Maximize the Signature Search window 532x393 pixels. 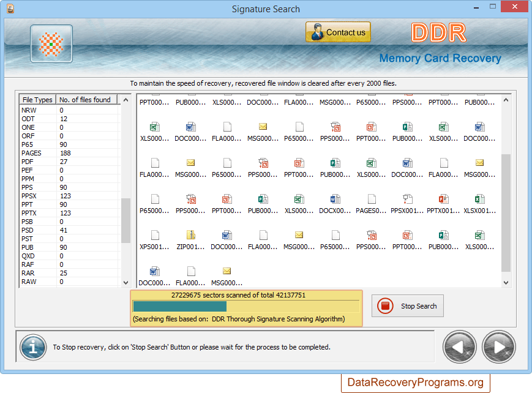[493, 7]
